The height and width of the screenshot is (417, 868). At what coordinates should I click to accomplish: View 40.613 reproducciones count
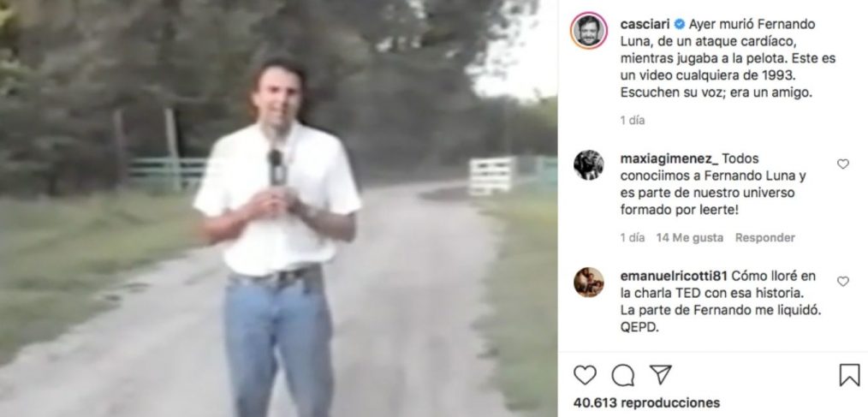point(646,402)
